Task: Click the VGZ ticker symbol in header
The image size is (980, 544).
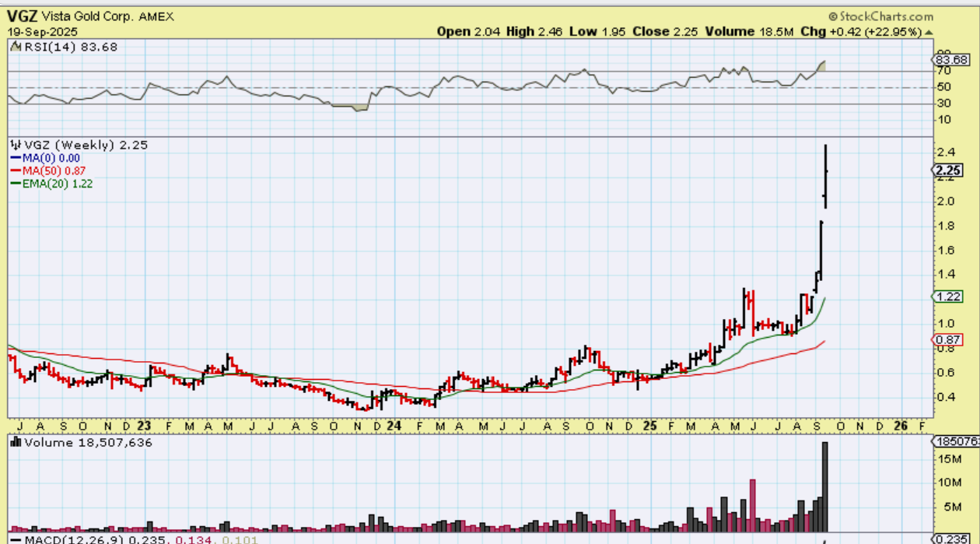Action: (x=22, y=16)
